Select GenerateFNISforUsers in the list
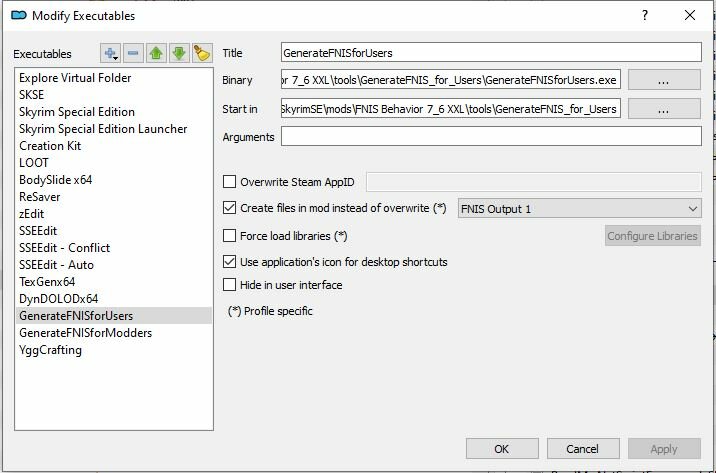 pos(114,316)
